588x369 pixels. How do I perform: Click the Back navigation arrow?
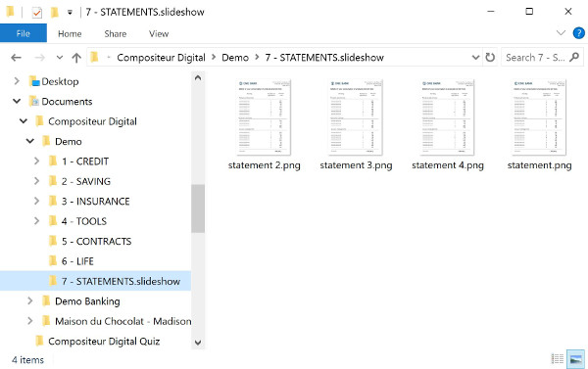16,58
